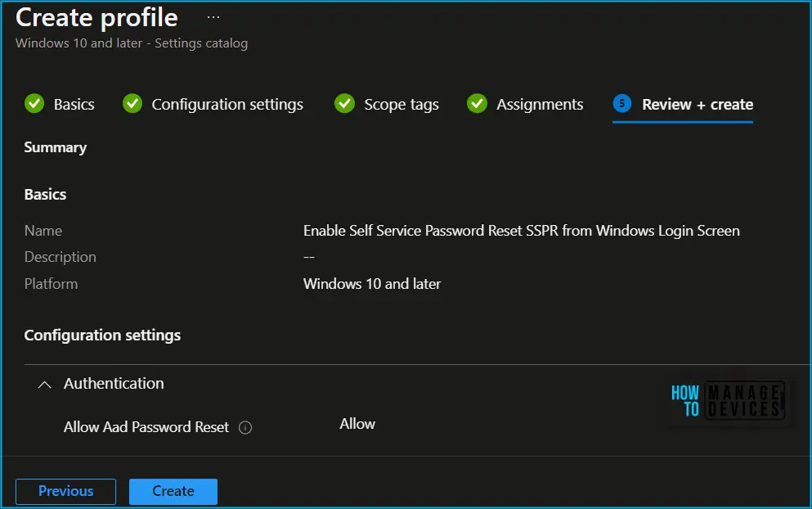Click the Name field label
The width and height of the screenshot is (812, 509).
(43, 231)
